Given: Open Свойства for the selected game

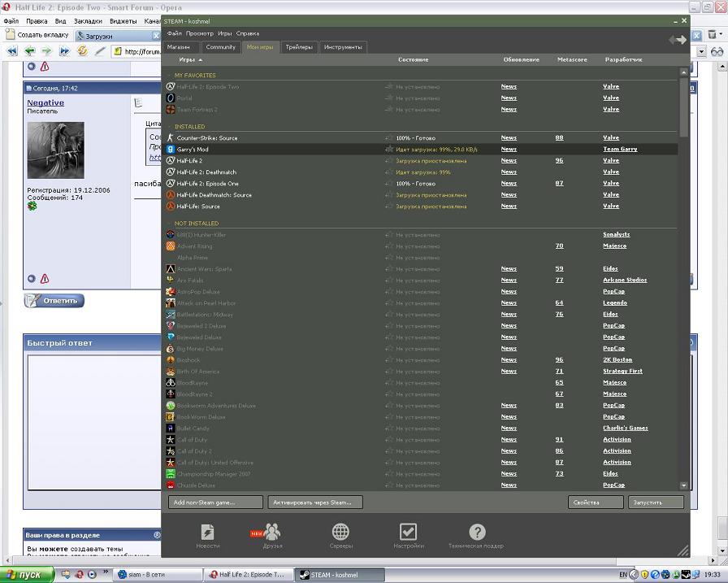Looking at the screenshot, I should pyautogui.click(x=596, y=503).
